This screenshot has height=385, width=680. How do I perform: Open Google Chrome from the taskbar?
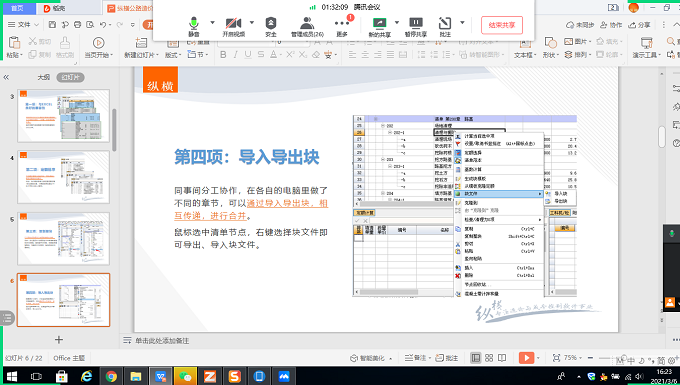pos(111,376)
